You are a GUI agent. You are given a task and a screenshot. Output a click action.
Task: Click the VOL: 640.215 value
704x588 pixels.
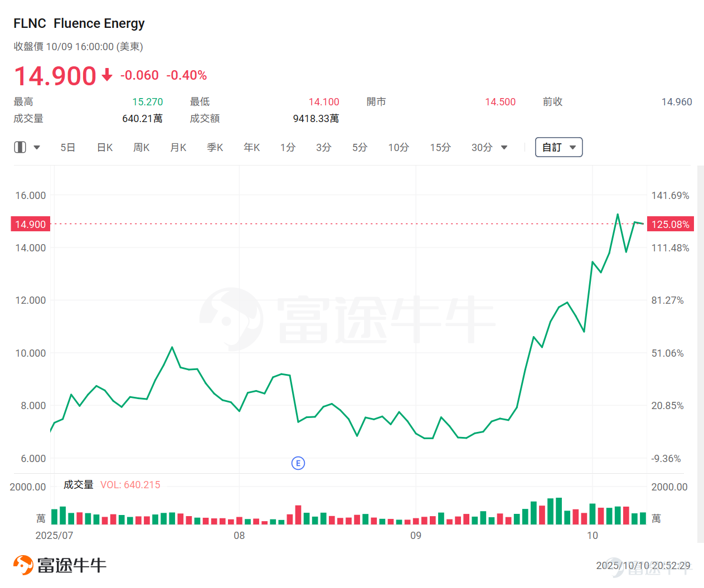click(x=130, y=485)
